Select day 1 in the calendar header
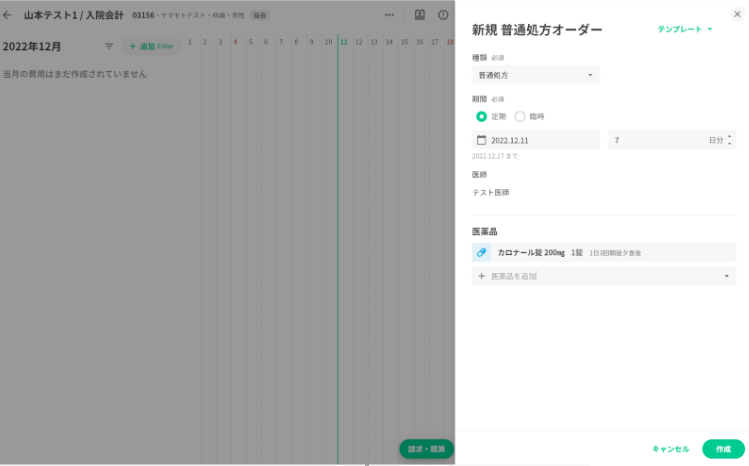 click(190, 42)
